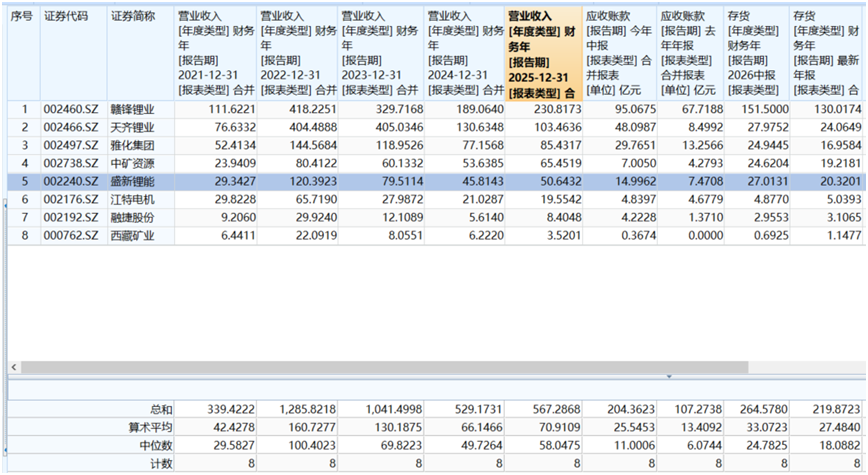Select value 4.8397 for 江特电机

(x=620, y=199)
